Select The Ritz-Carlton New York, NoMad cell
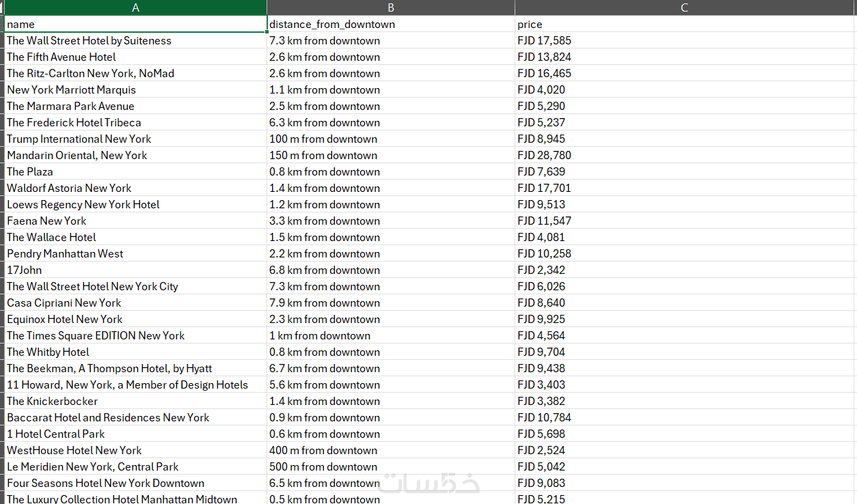 135,73
